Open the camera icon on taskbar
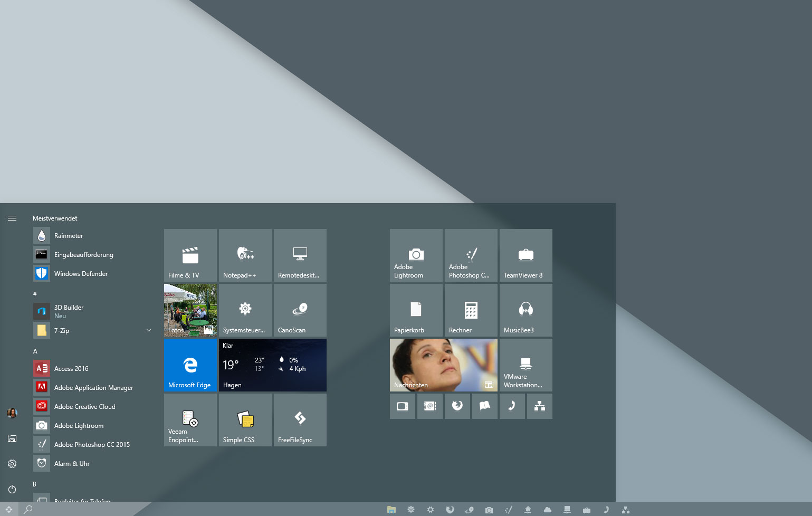The width and height of the screenshot is (812, 516). click(489, 510)
